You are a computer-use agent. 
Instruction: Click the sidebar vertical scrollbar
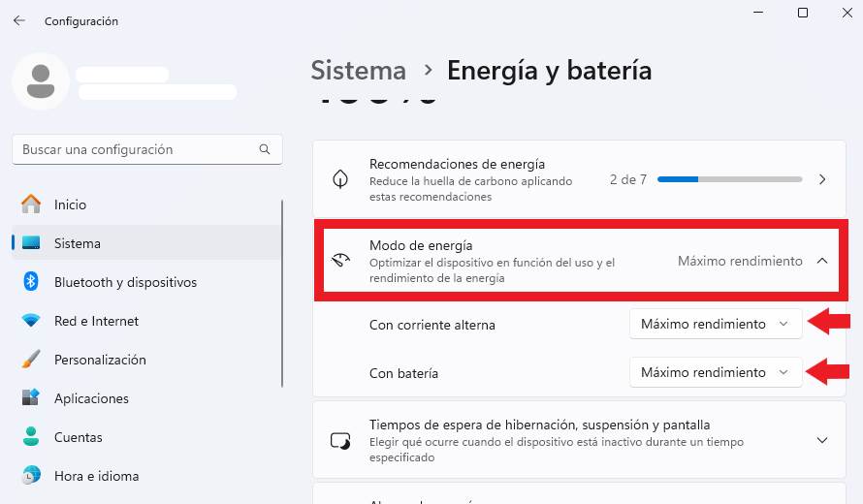coord(282,294)
